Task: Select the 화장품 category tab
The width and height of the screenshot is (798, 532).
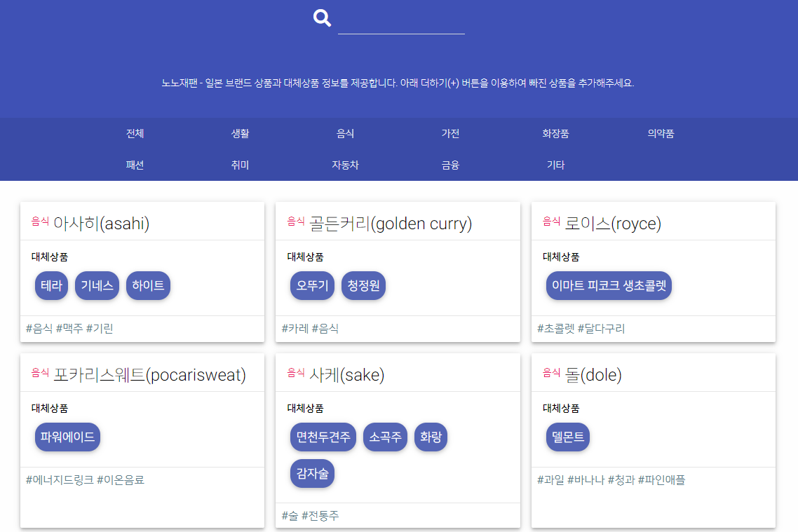Action: 555,133
